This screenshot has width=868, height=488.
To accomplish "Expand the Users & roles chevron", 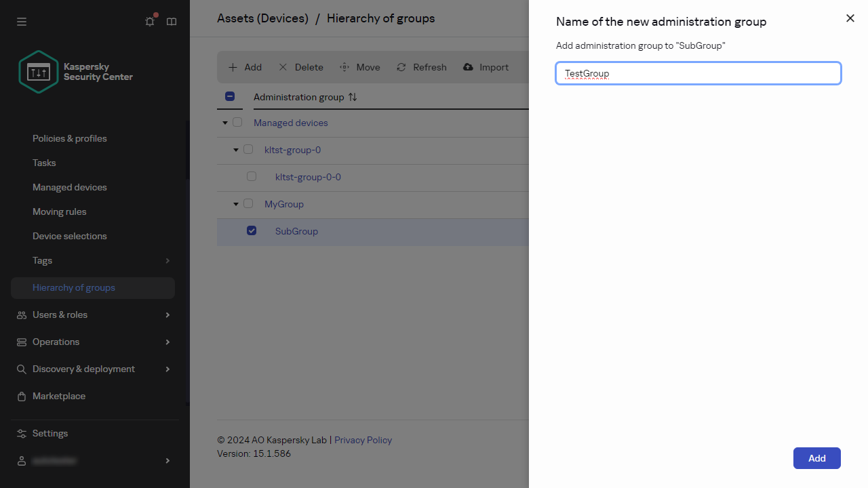I will click(167, 314).
